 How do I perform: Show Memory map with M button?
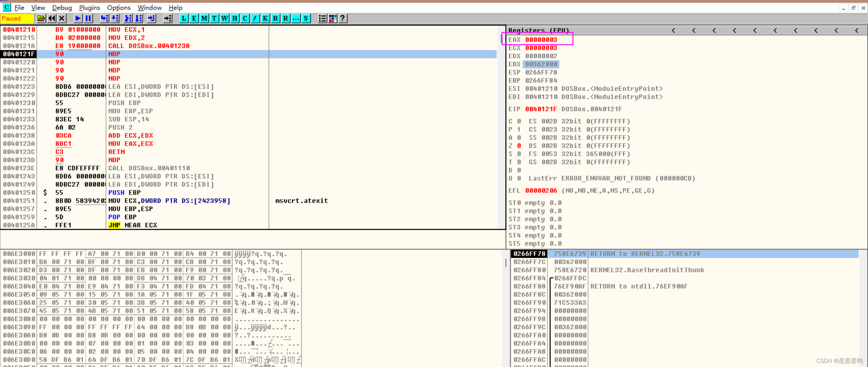[x=204, y=18]
